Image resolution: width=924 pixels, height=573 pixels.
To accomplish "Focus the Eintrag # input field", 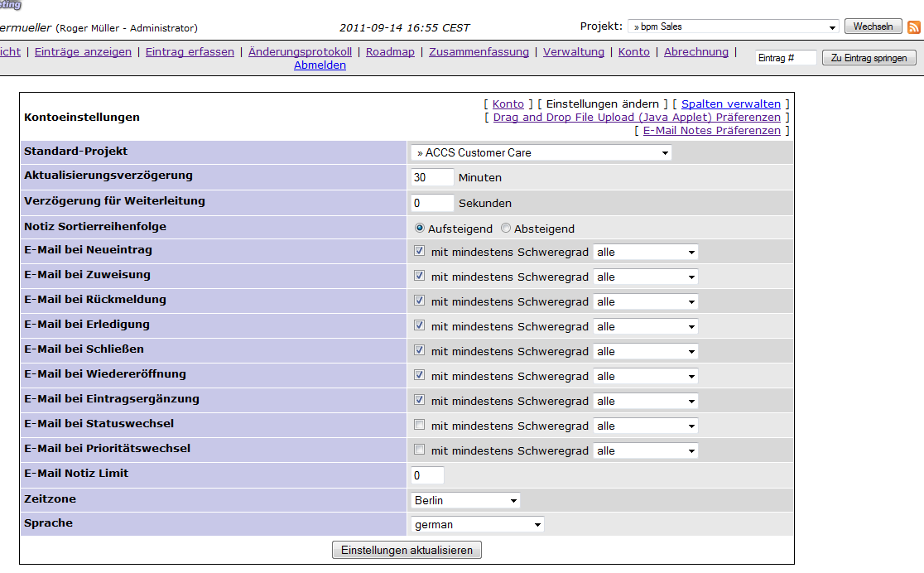I will [786, 58].
